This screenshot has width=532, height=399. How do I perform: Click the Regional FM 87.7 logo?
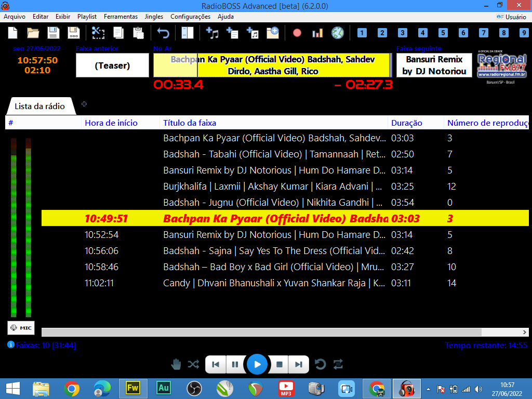coord(502,67)
